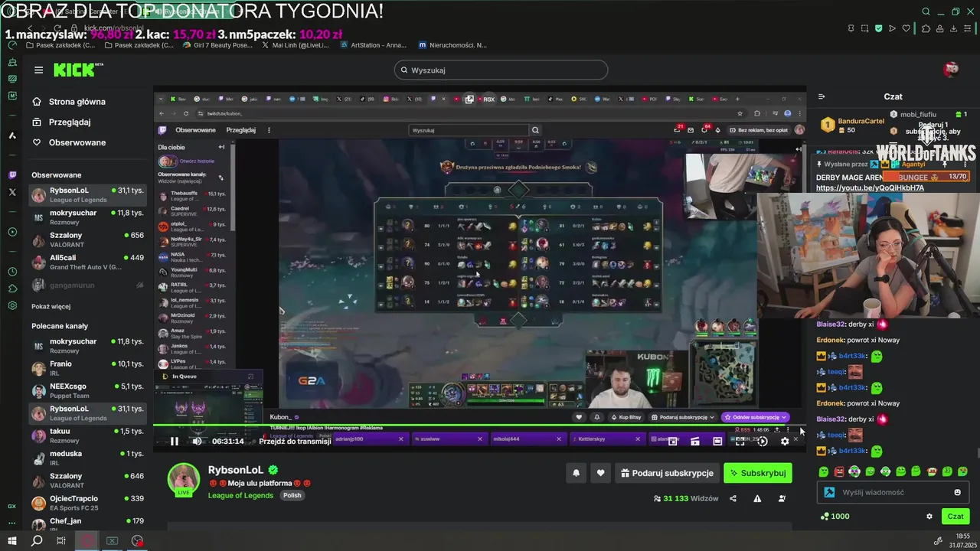Click the heart bookmark icon in address bar
980x551 pixels.
(906, 28)
